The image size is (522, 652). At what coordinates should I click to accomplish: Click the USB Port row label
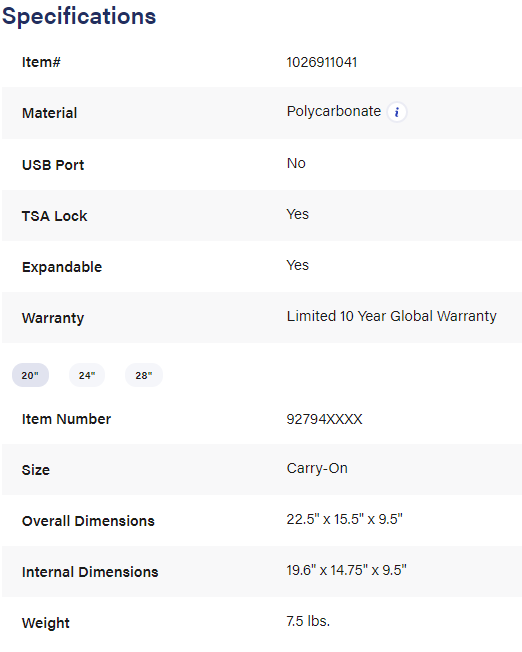coord(53,165)
